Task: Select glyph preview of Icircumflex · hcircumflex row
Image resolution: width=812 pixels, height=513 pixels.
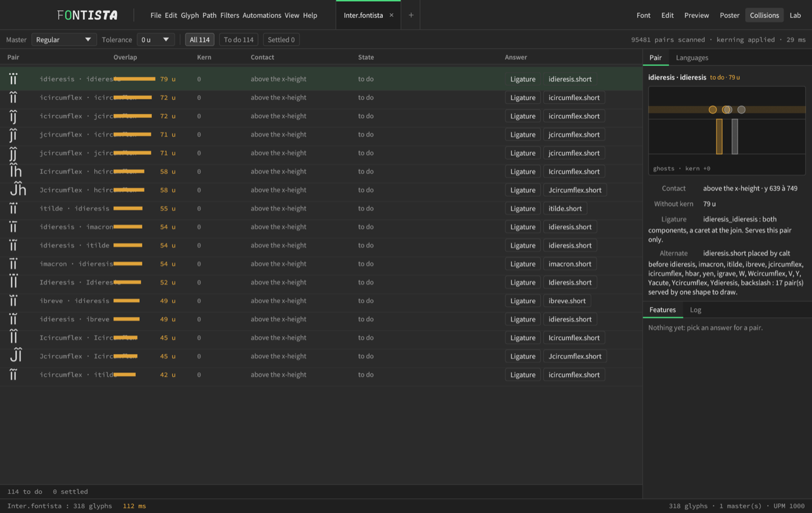Action: click(x=16, y=172)
